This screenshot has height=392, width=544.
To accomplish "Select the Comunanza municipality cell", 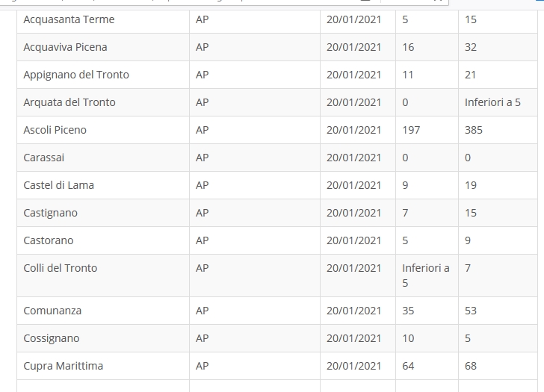I will coord(103,311).
